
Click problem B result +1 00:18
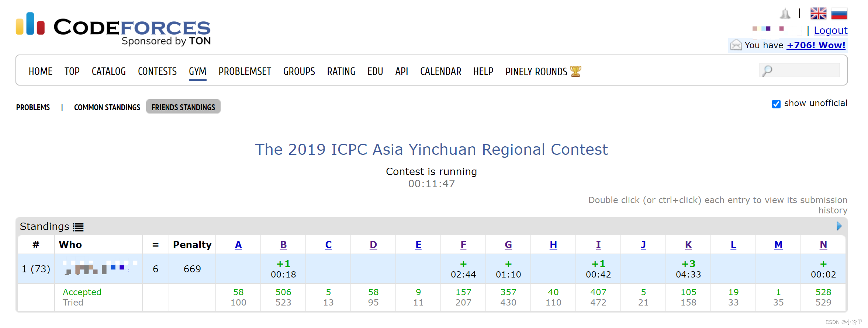point(283,269)
